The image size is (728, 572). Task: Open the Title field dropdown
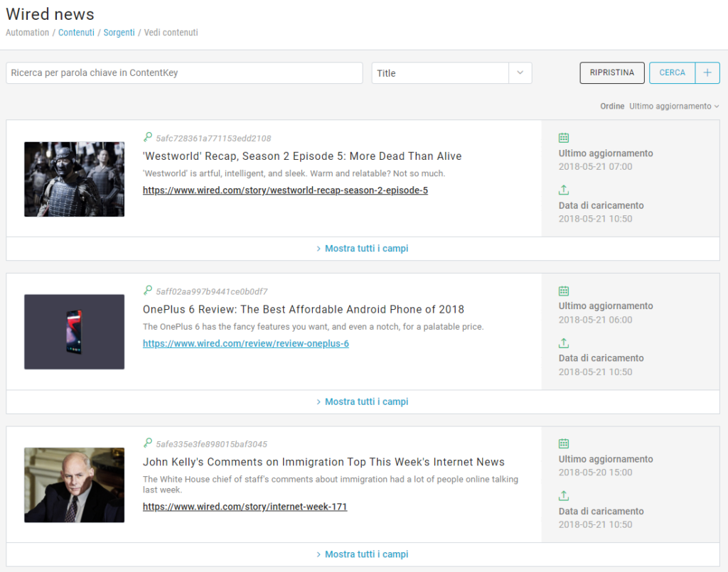520,73
